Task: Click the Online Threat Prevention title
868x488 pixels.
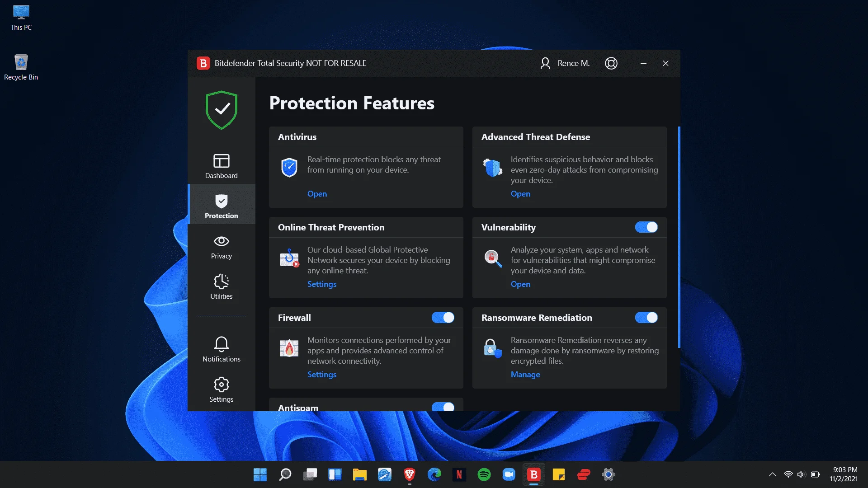Action: (331, 227)
